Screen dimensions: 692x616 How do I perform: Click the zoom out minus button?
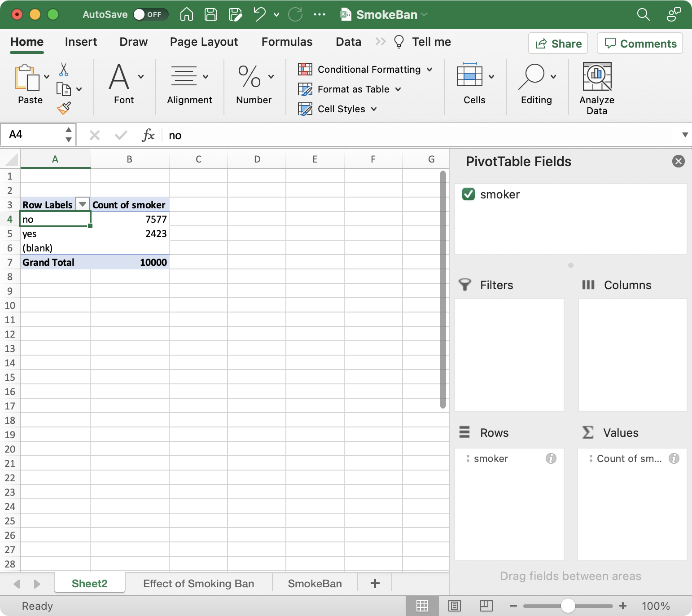[513, 606]
